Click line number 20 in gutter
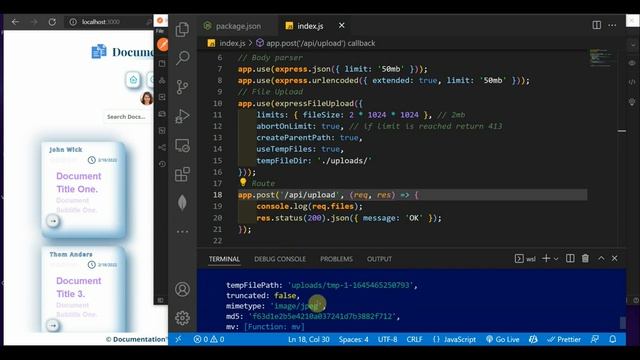Screen dimensions: 640x360 [x=218, y=218]
